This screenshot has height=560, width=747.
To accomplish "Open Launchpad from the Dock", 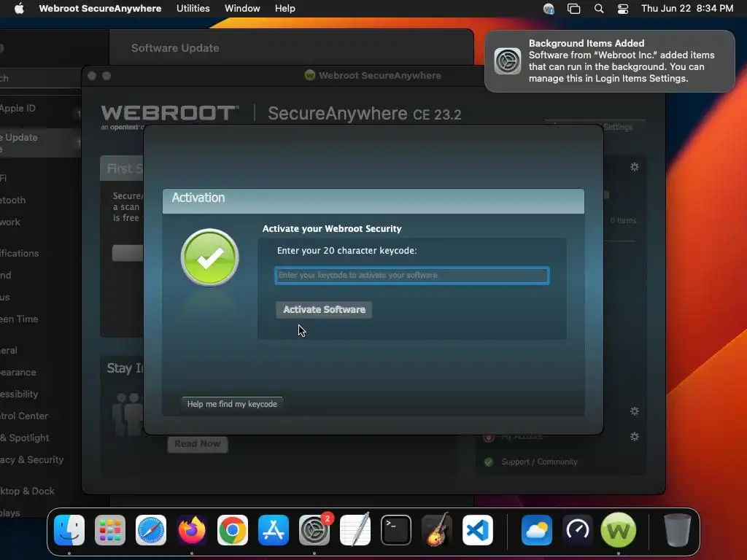I will pos(110,529).
